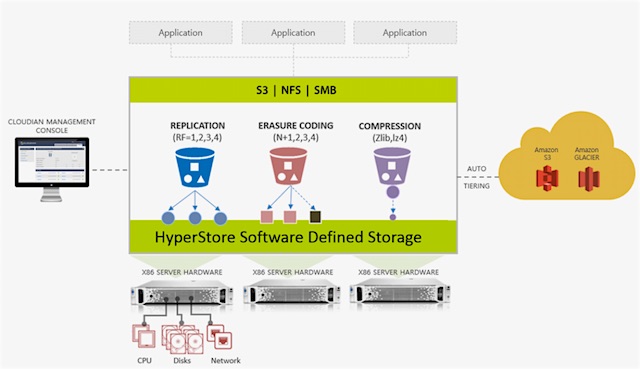Screen dimensions: 640x369
Task: Click the rightmost Application box
Action: point(405,33)
